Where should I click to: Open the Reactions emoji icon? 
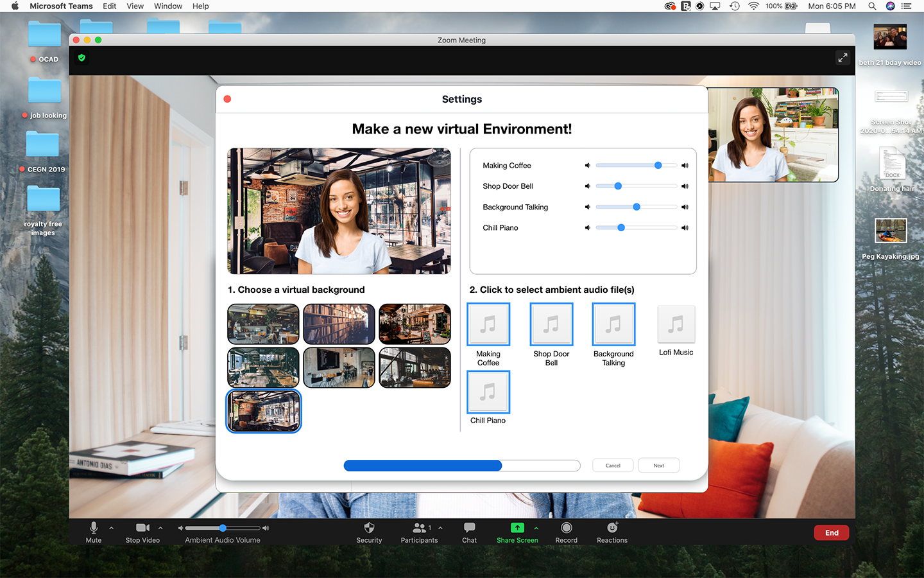click(x=612, y=528)
